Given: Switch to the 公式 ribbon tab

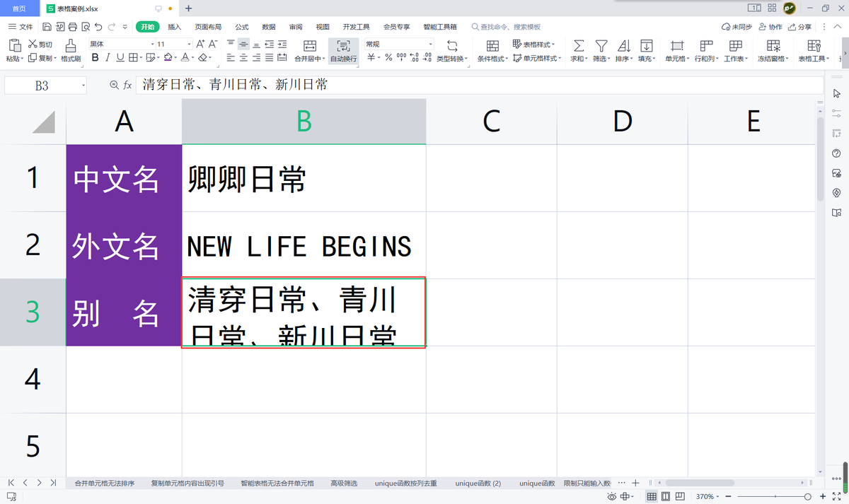Looking at the screenshot, I should tap(242, 27).
